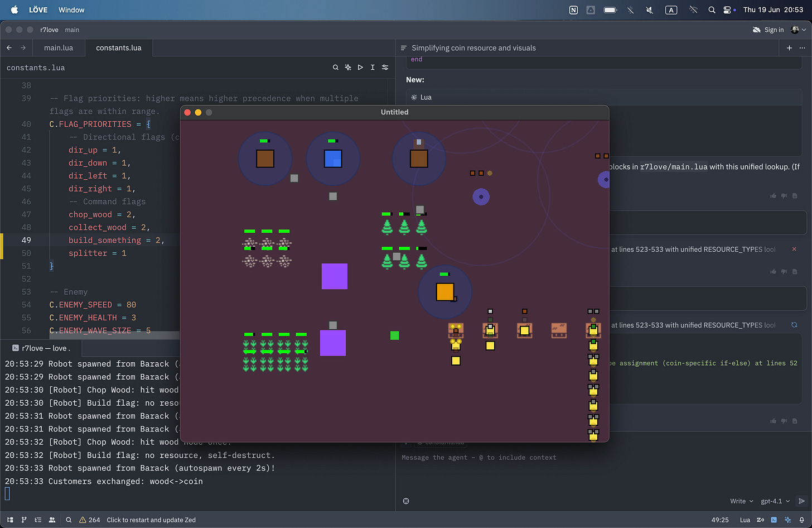Viewport: 812px width, 528px height.
Task: Toggle the outline panel icon in status bar
Action: coord(38,520)
